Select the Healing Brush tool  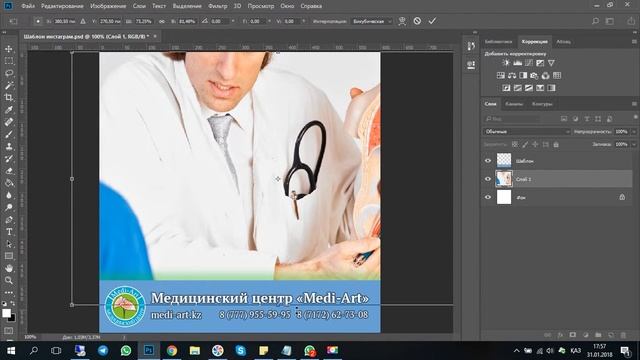click(9, 122)
